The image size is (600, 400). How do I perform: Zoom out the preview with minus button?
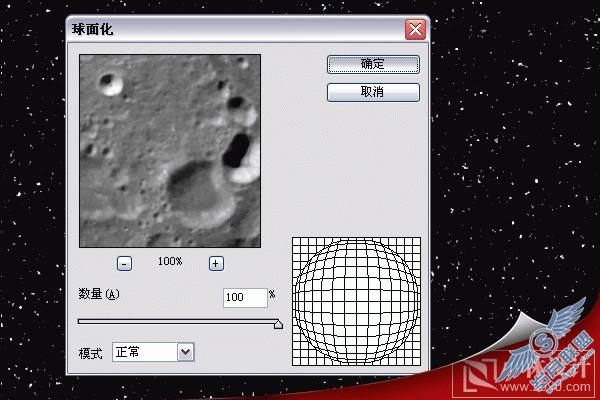[x=124, y=264]
